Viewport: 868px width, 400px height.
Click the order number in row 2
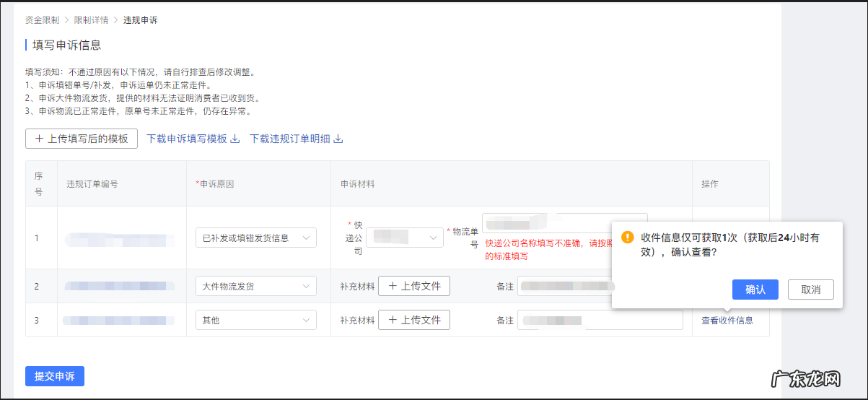pos(120,286)
